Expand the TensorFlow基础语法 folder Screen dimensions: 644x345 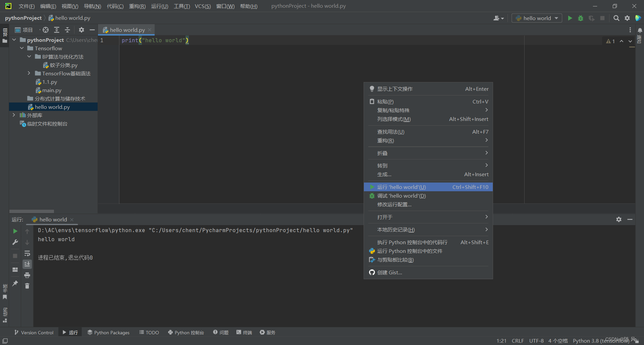(x=29, y=73)
